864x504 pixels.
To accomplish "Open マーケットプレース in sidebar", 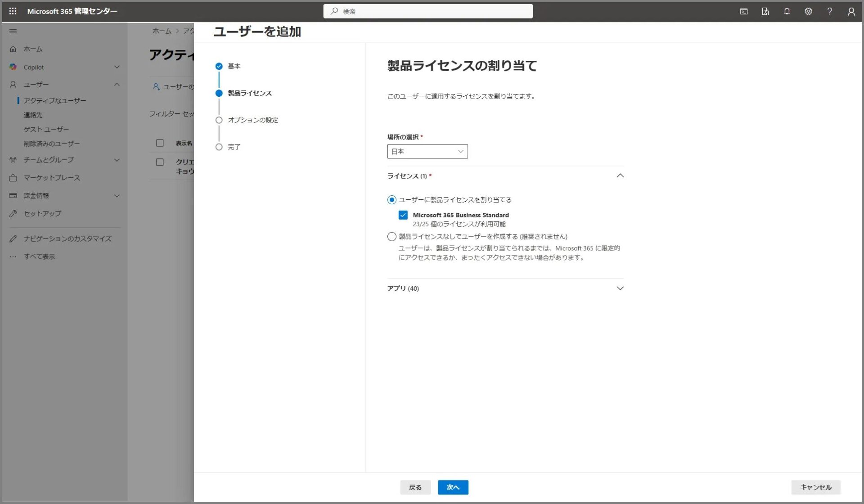I will pyautogui.click(x=52, y=178).
